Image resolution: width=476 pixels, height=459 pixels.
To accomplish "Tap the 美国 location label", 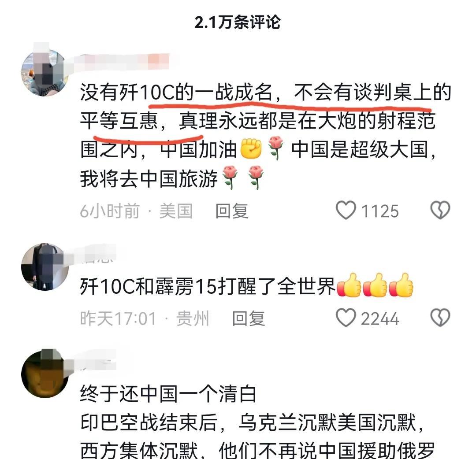I will (x=176, y=211).
